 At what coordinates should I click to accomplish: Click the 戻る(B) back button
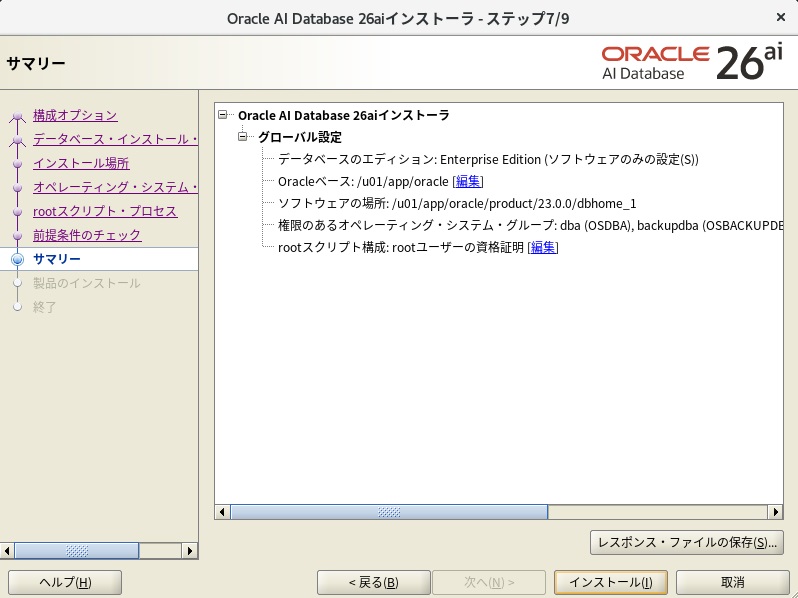(374, 582)
